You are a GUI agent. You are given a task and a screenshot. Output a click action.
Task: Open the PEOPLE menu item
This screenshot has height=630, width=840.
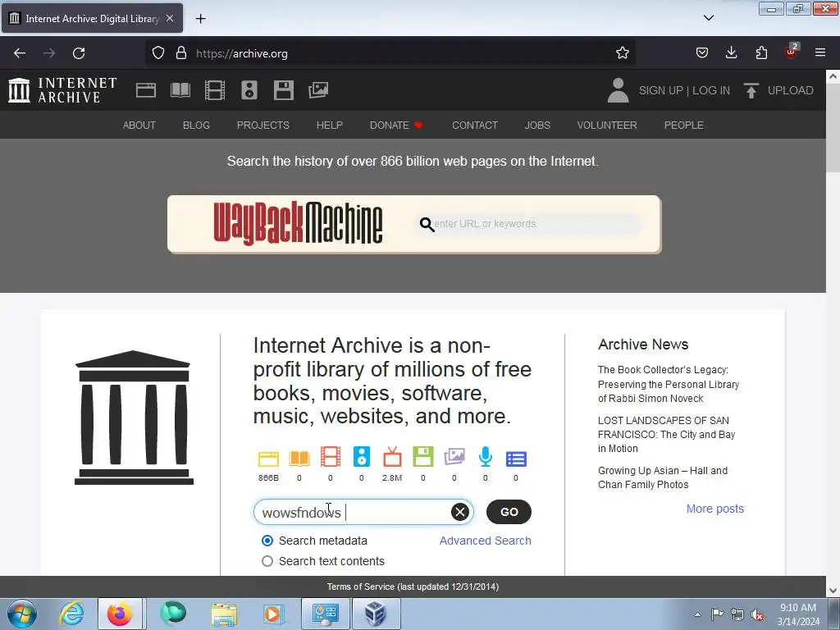683,125
